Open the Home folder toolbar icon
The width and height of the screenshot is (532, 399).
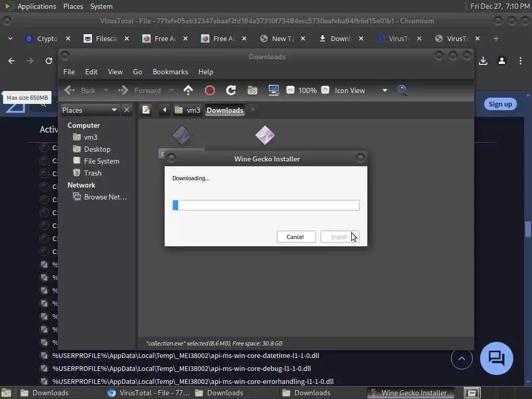tap(252, 90)
